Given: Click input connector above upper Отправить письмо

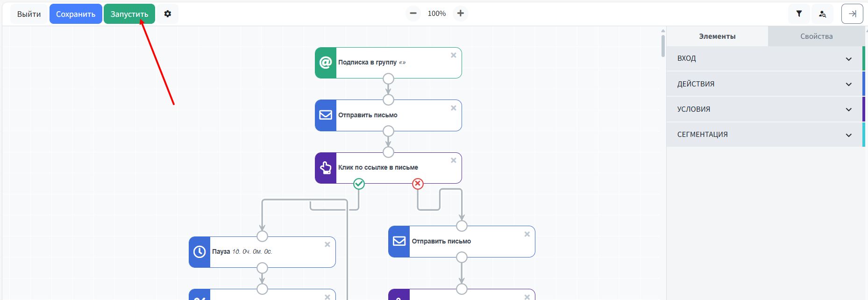Looking at the screenshot, I should tap(388, 100).
